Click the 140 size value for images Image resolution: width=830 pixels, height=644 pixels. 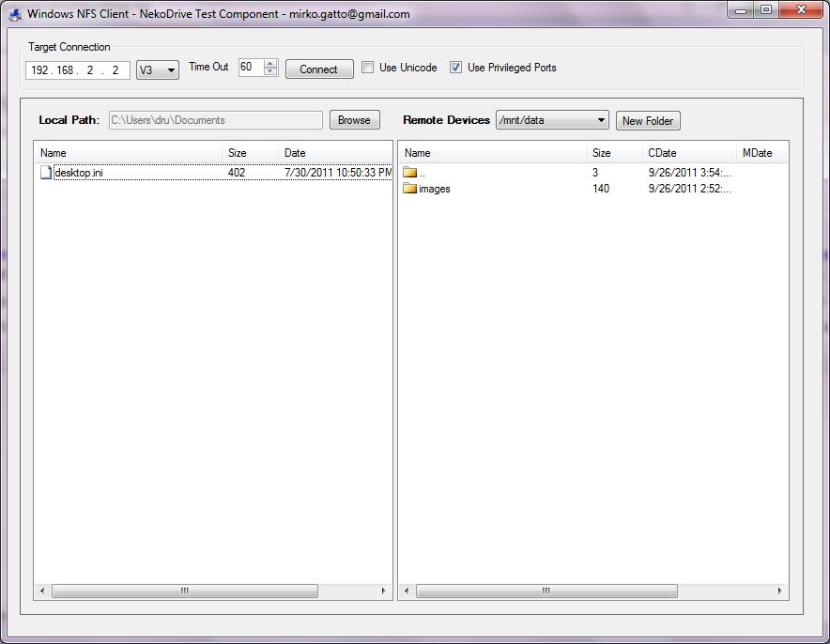coord(601,189)
